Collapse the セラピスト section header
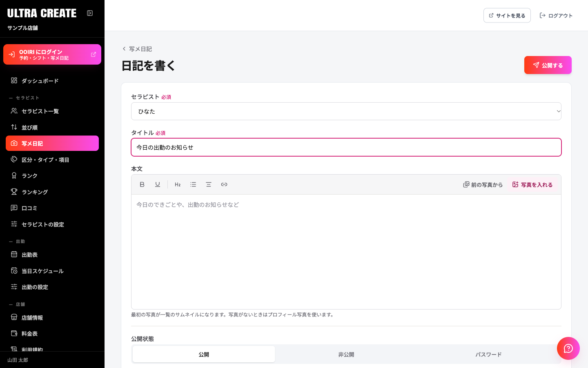Image resolution: width=588 pixels, height=368 pixels. 24,98
